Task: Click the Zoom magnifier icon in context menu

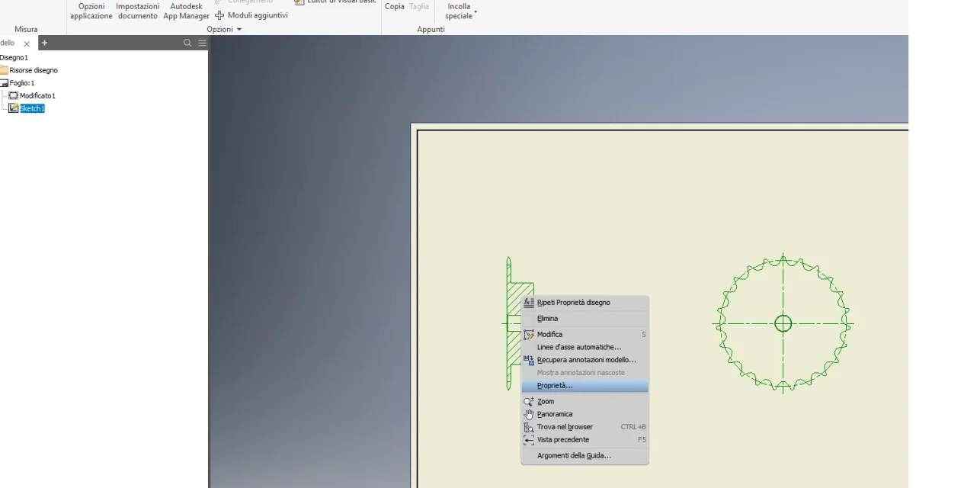Action: point(529,402)
